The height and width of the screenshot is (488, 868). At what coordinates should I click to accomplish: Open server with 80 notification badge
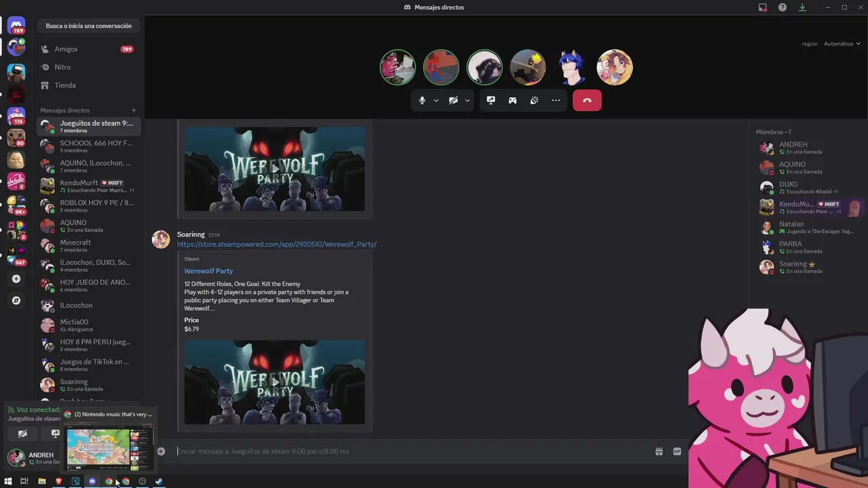16,138
